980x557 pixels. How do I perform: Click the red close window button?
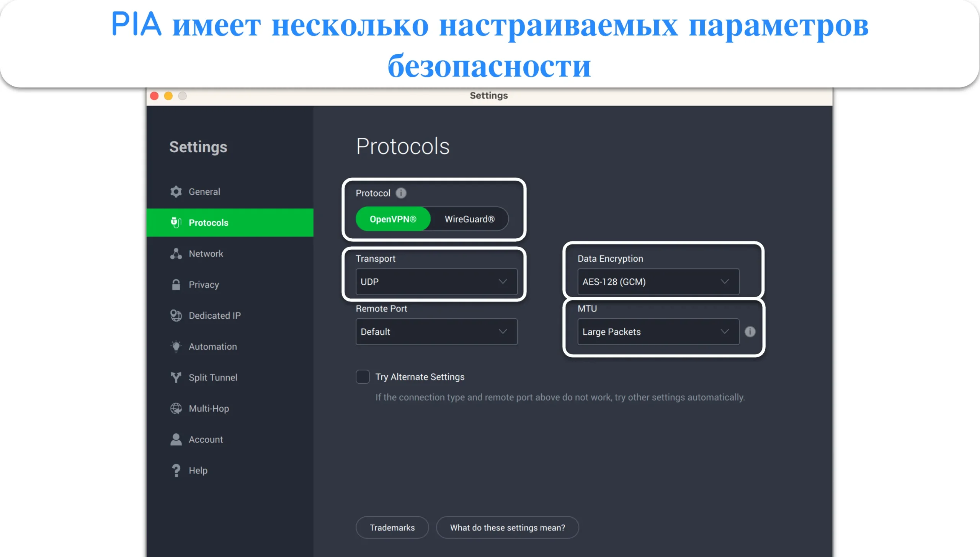tap(154, 96)
